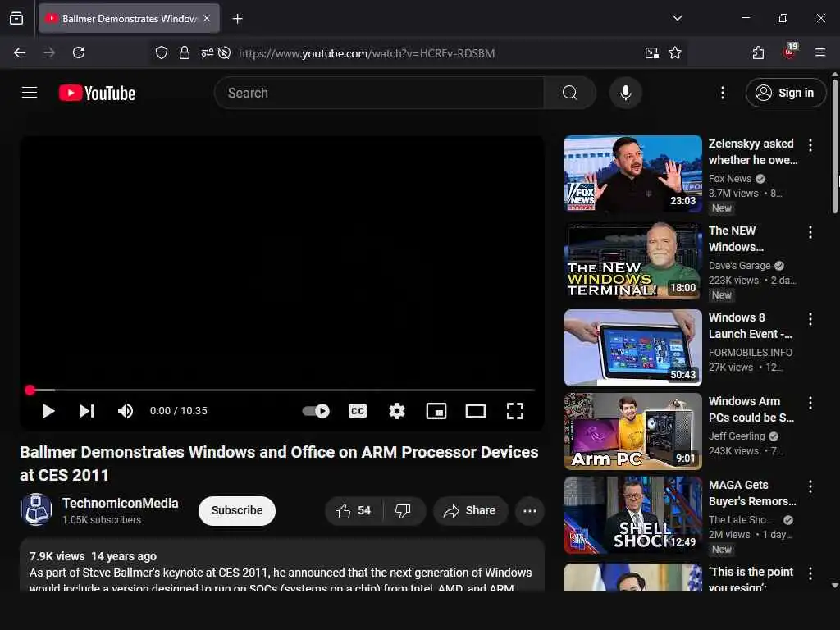Bookmark this page with the star
This screenshot has width=840, height=630.
(x=675, y=52)
